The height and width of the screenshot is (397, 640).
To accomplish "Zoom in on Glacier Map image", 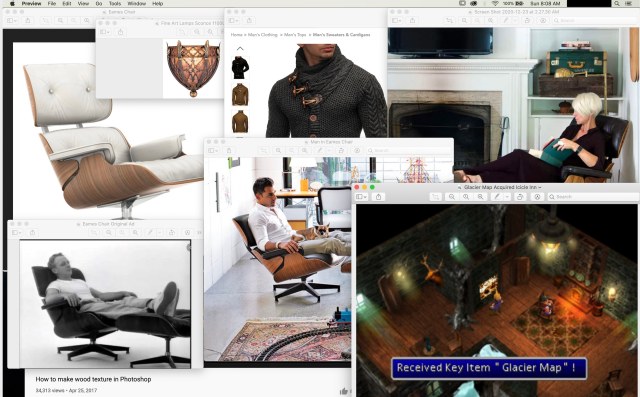I will 480,197.
